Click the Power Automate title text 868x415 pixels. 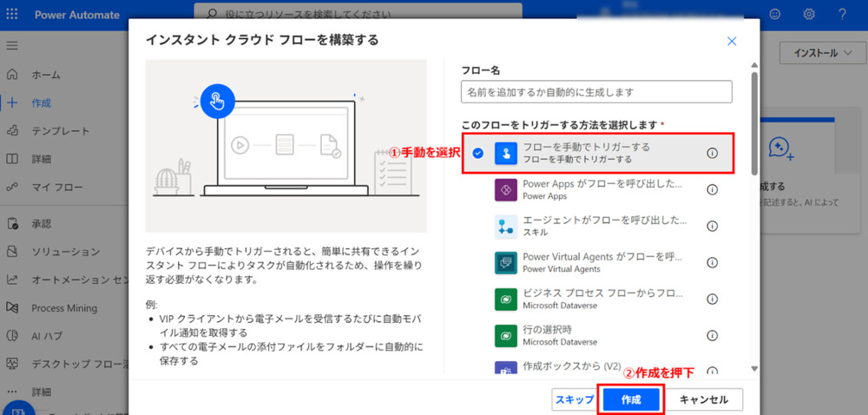point(77,15)
